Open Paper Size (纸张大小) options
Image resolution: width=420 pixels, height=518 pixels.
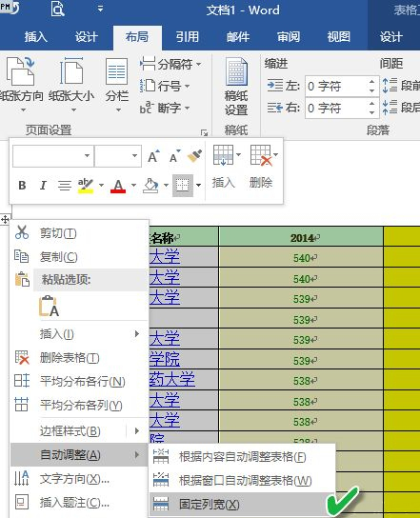coord(71,84)
